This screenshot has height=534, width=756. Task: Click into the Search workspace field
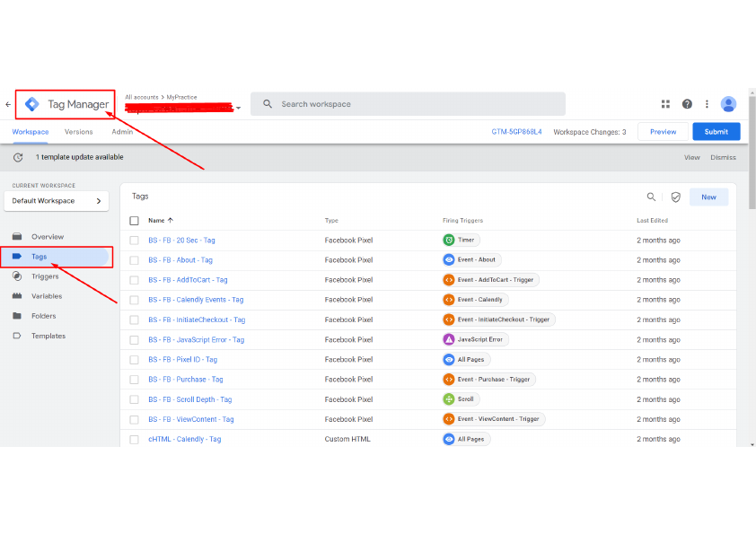(x=408, y=104)
